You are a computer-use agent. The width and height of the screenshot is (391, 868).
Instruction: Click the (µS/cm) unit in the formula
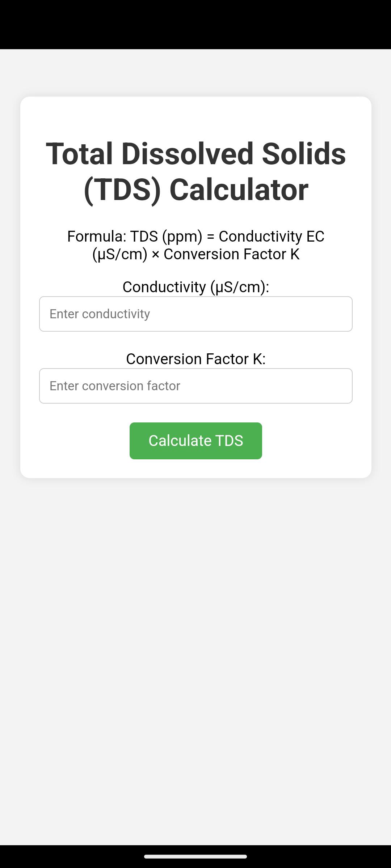click(x=120, y=254)
